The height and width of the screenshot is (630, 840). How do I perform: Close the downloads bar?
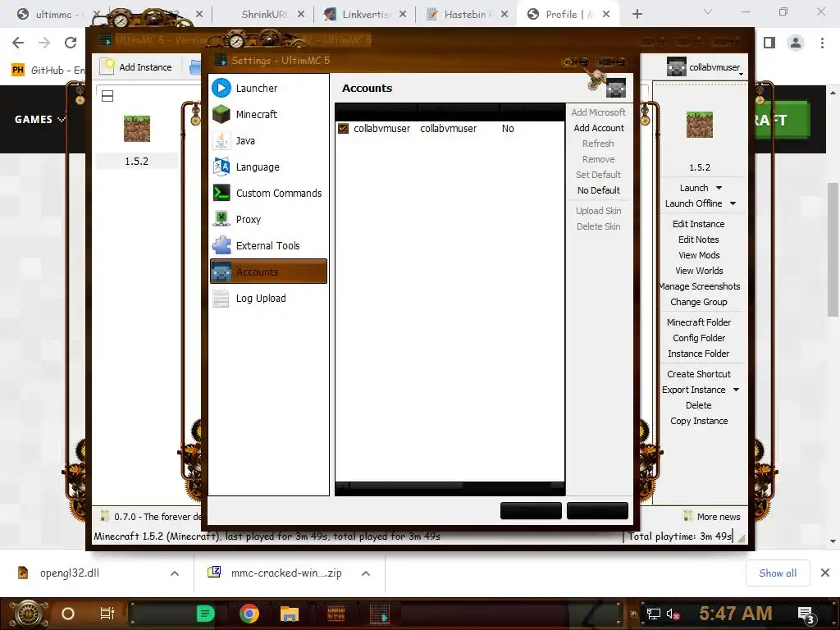[825, 573]
